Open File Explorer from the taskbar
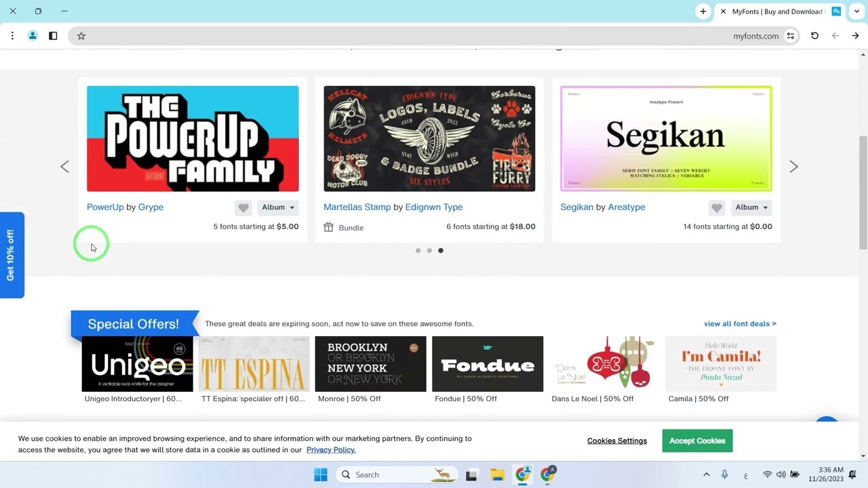Image resolution: width=868 pixels, height=488 pixels. [x=497, y=475]
